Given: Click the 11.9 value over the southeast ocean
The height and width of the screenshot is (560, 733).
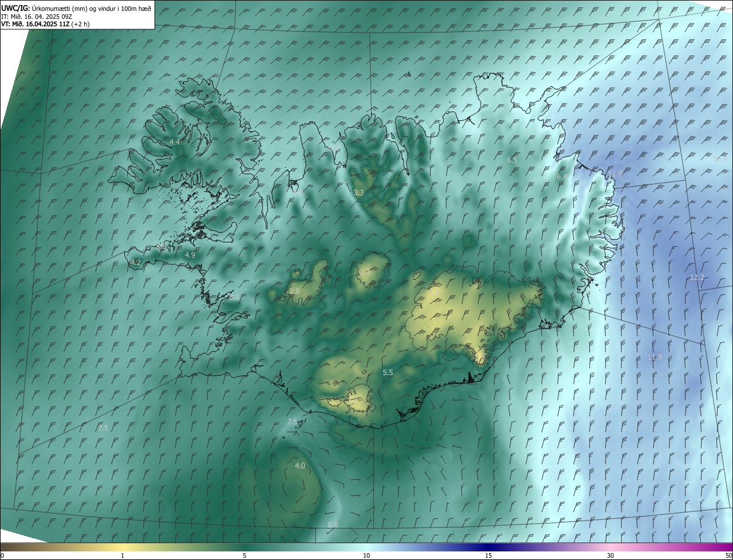Looking at the screenshot, I should 655,357.
